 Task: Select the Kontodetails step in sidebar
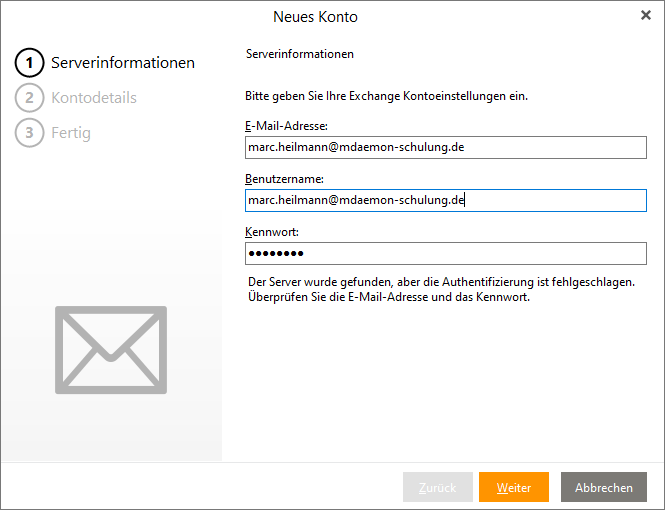tap(94, 98)
